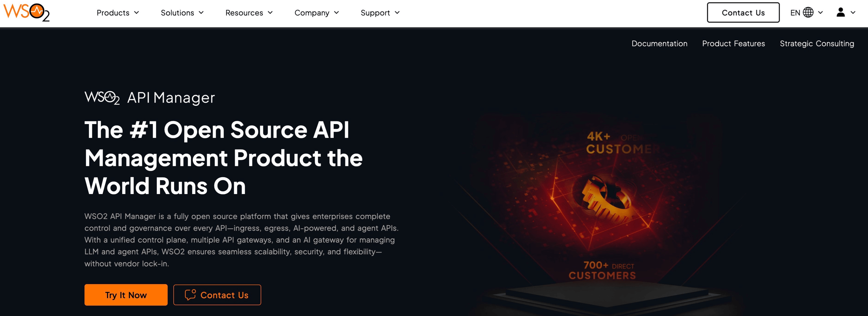
Task: Expand the Company menu chevron
Action: click(336, 12)
